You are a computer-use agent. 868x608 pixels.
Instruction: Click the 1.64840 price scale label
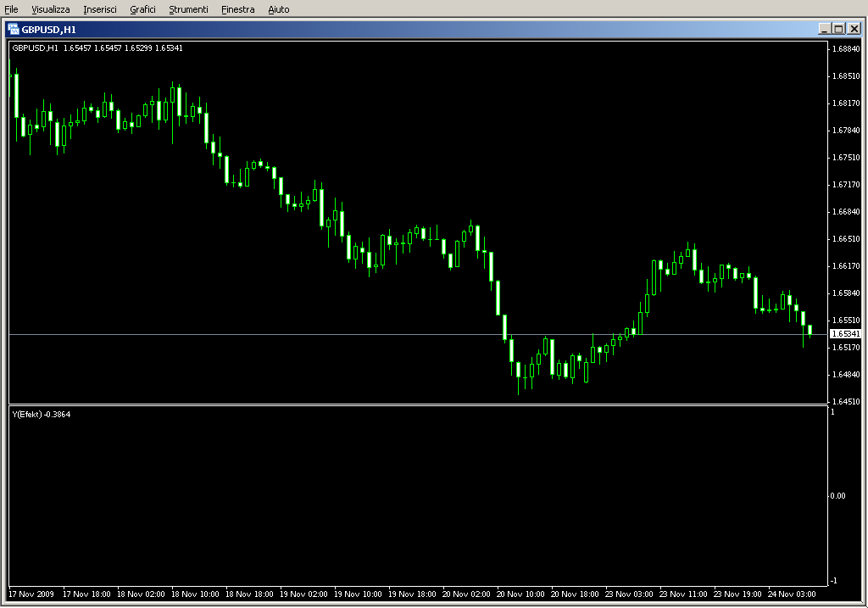click(847, 374)
